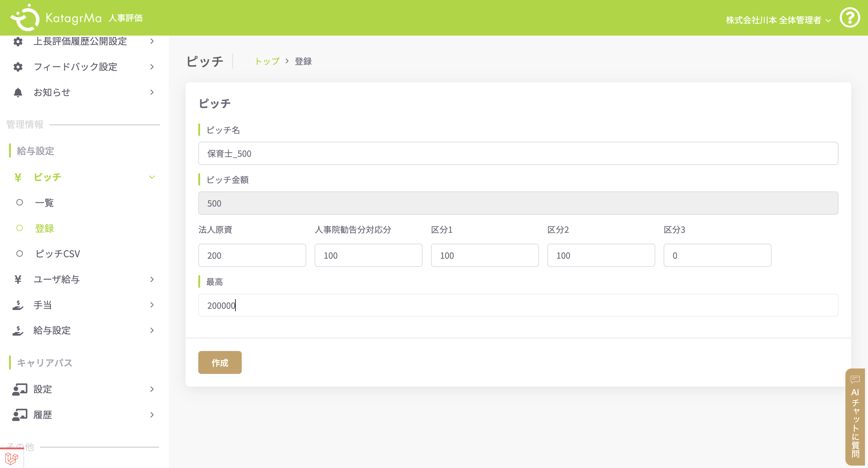This screenshot has height=468, width=868.
Task: Click the hand-money icon beside 手当
Action: click(18, 305)
